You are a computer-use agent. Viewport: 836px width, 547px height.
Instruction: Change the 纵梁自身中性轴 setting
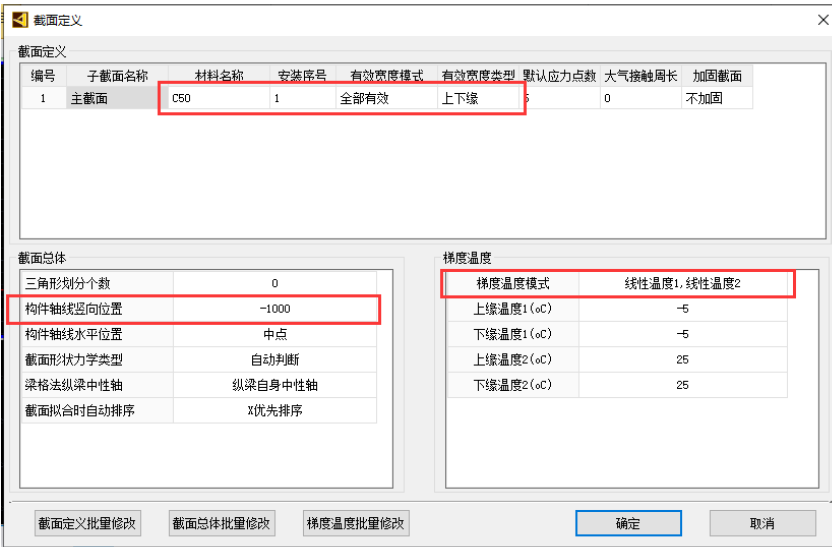275,385
